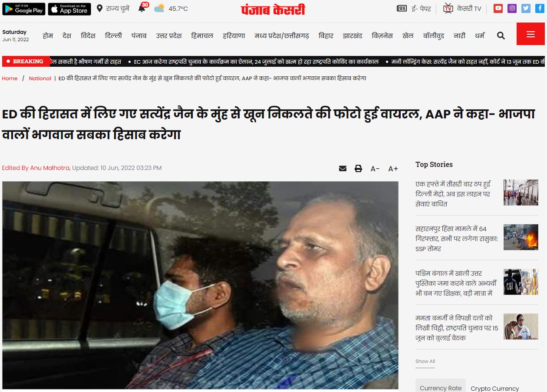The height and width of the screenshot is (392, 547).
Task: Open the search magnifier icon
Action: pyautogui.click(x=501, y=36)
